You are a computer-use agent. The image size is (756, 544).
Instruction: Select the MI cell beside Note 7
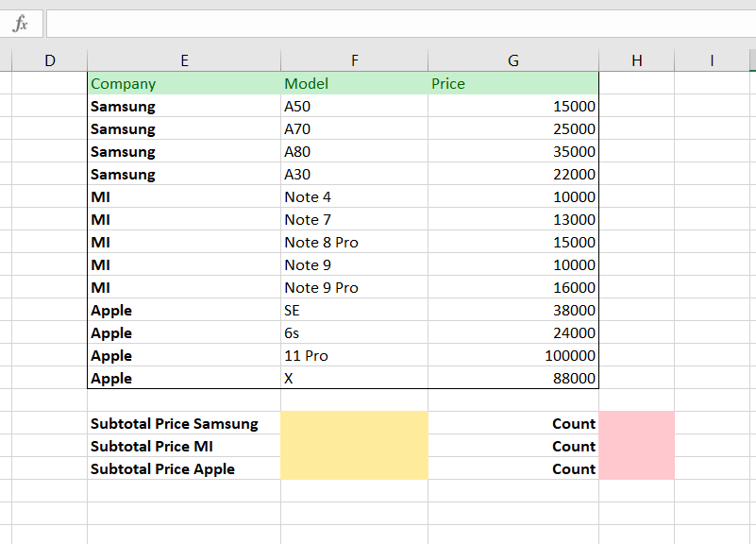[x=184, y=219]
